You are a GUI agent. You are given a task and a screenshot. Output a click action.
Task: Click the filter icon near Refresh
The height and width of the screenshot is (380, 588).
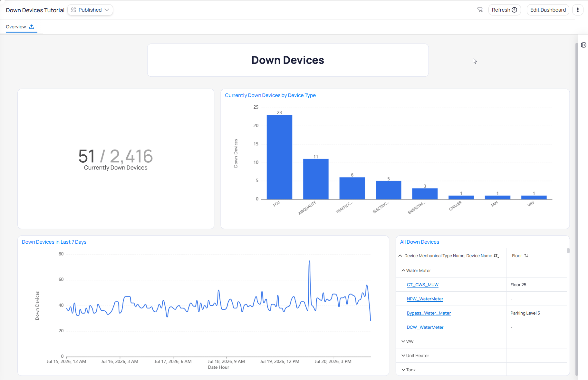(x=480, y=10)
